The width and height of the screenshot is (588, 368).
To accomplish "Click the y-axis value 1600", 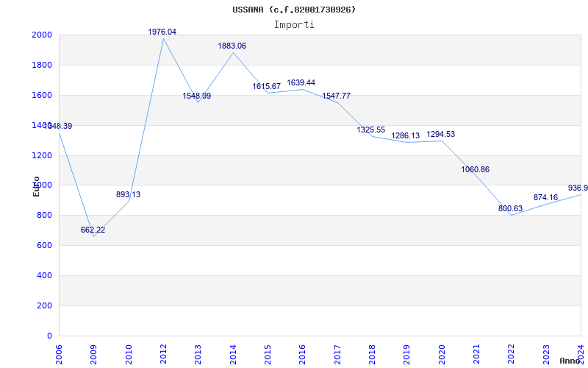I will pos(42,95).
